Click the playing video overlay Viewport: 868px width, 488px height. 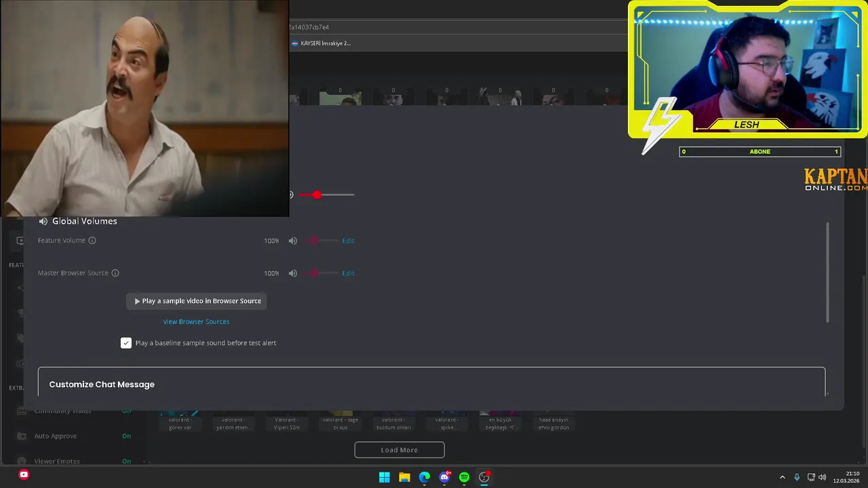[x=144, y=108]
